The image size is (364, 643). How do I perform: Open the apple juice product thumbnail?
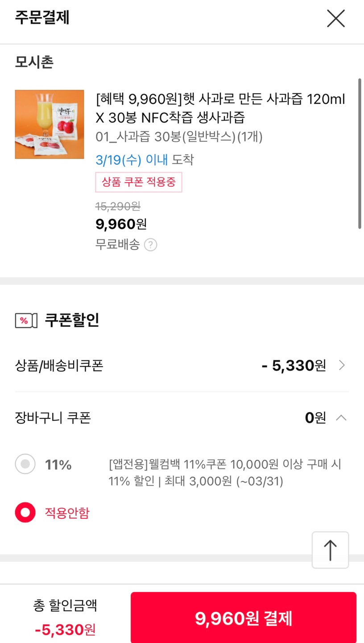pos(50,125)
